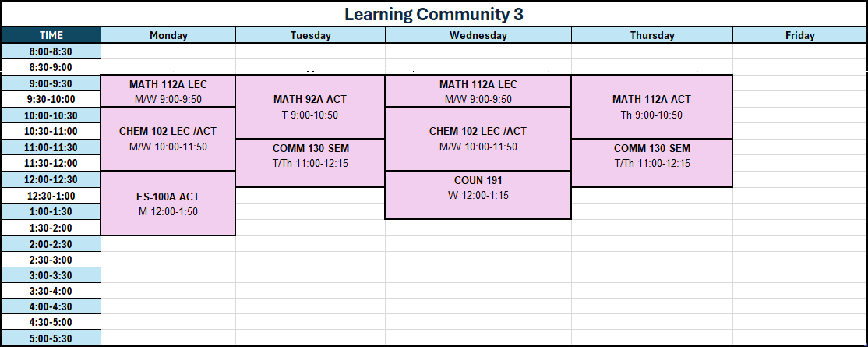Viewport: 868px width, 347px height.
Task: Select Monday's MATH 112A LEC block
Action: 168,91
